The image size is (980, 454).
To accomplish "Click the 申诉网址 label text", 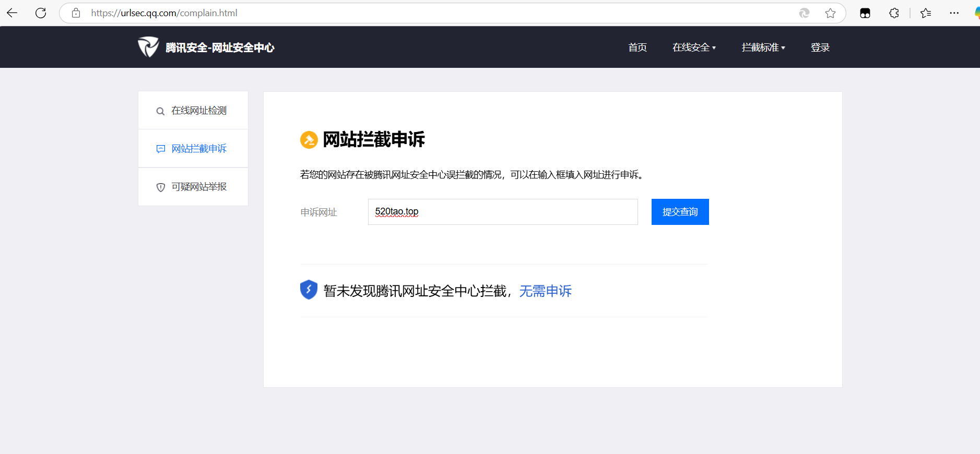I will 318,212.
